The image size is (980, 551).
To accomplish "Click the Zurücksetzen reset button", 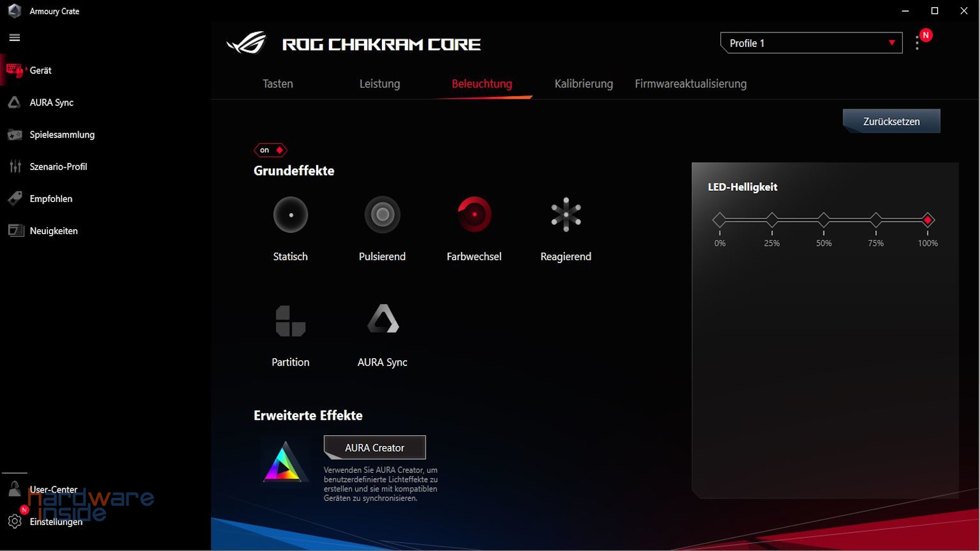I will click(x=891, y=121).
